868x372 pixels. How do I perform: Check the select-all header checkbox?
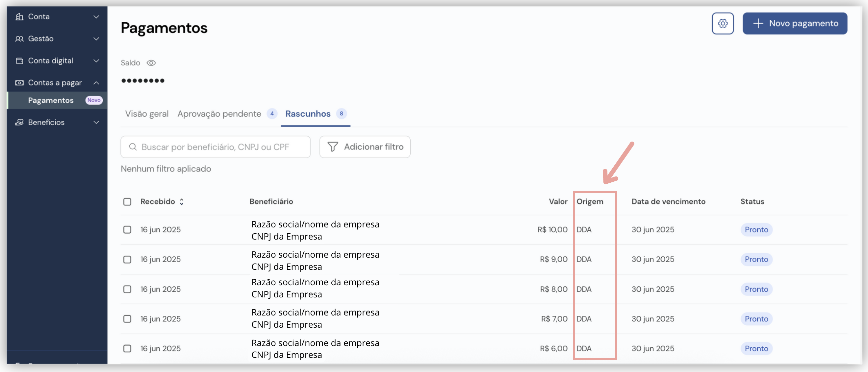[127, 202]
